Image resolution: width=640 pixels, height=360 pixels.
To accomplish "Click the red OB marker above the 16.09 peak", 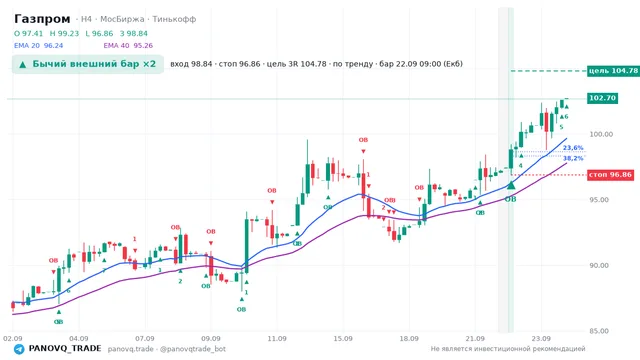I will tap(363, 140).
